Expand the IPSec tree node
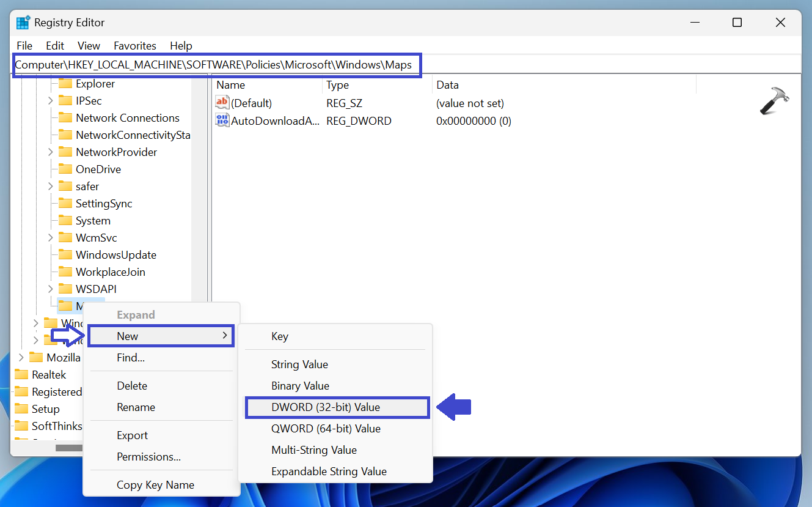812x507 pixels. pos(51,101)
